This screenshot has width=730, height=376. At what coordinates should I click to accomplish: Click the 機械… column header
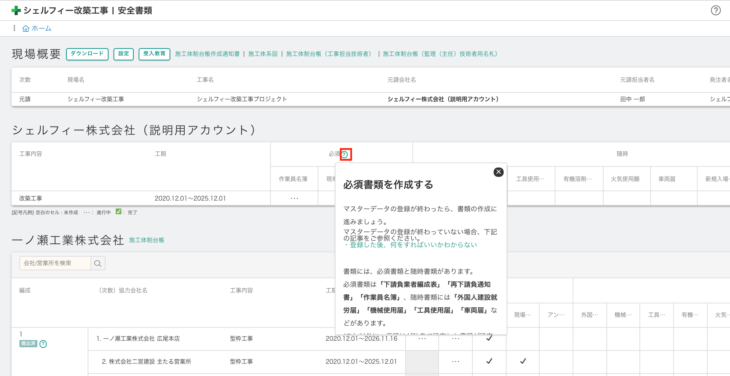623,315
